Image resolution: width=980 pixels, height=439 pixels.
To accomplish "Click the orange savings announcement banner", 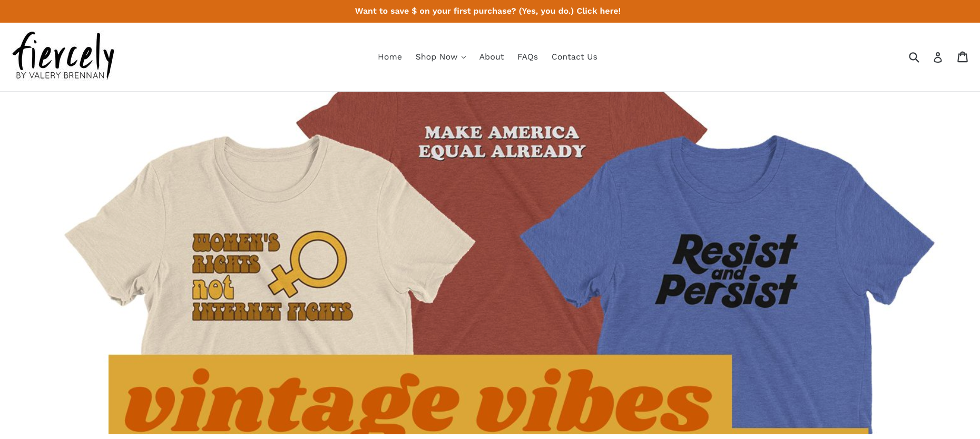I will [x=490, y=11].
